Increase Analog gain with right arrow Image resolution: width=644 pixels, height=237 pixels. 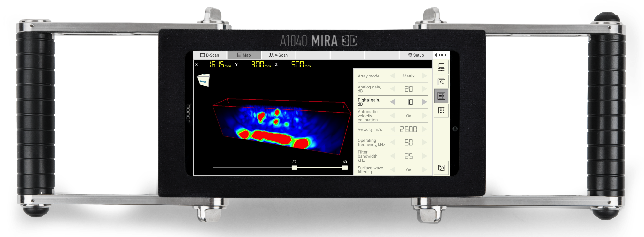pyautogui.click(x=424, y=89)
